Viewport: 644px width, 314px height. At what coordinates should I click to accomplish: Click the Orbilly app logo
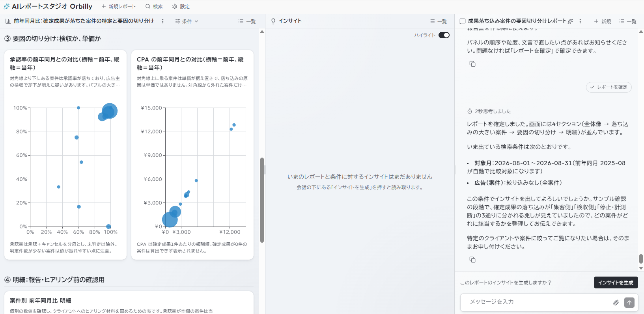[x=7, y=7]
